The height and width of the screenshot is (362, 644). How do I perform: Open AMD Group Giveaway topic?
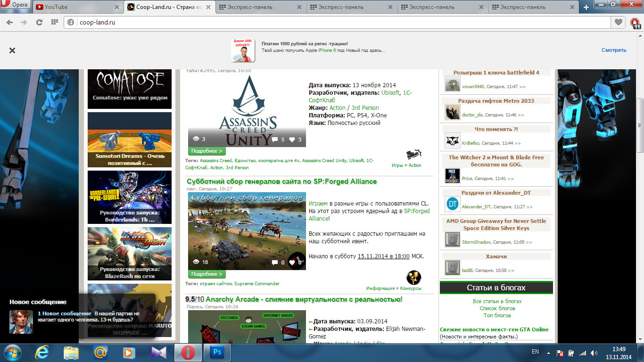[x=496, y=224]
